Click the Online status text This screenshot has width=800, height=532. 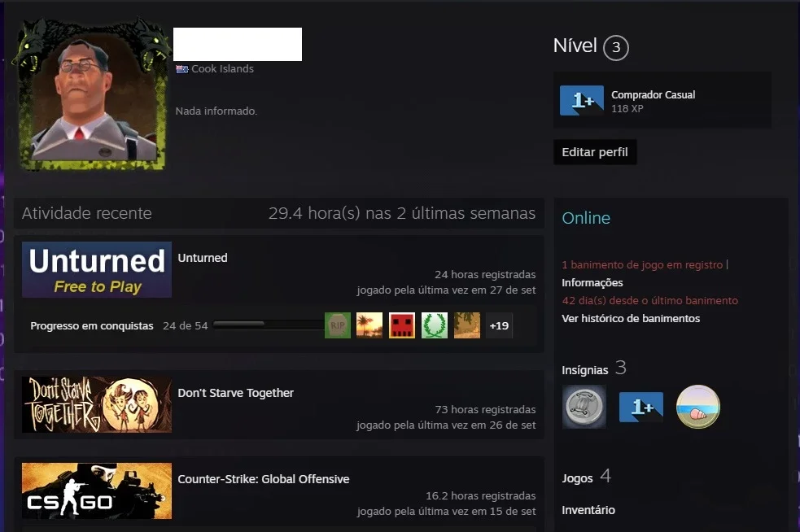pyautogui.click(x=586, y=218)
